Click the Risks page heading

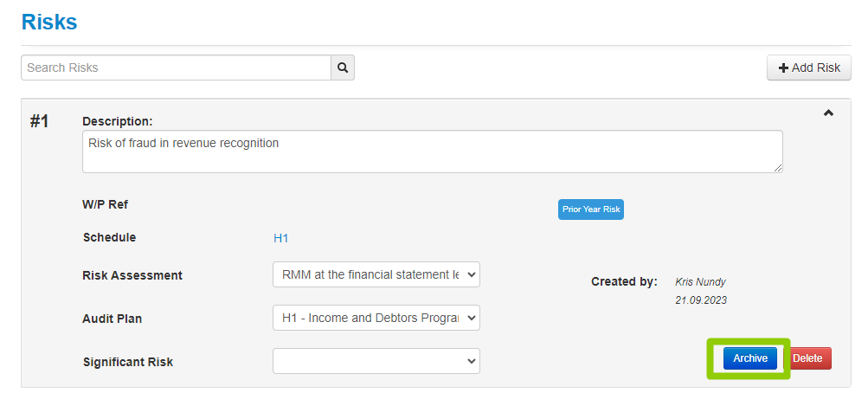[49, 23]
